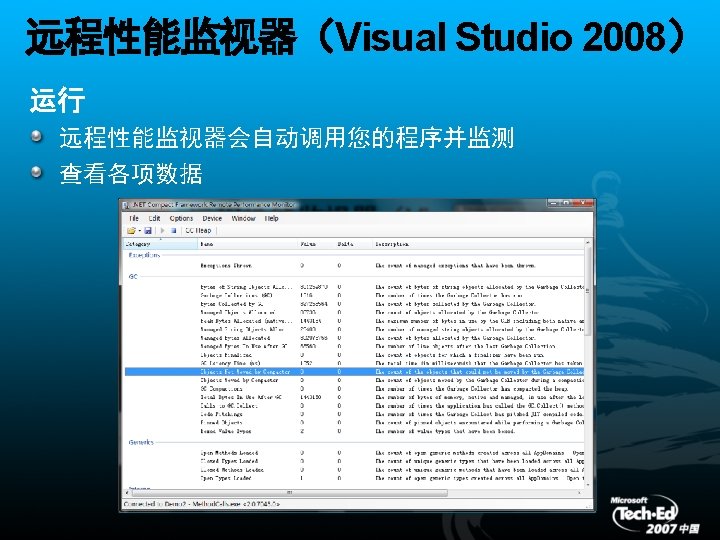The width and height of the screenshot is (720, 540).
Task: Sort by the Value column header
Action: pyautogui.click(x=316, y=244)
